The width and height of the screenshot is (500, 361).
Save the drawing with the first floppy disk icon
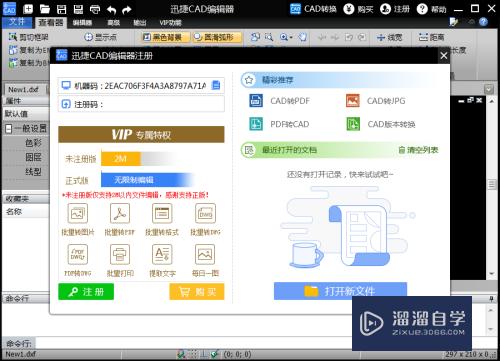61,9
